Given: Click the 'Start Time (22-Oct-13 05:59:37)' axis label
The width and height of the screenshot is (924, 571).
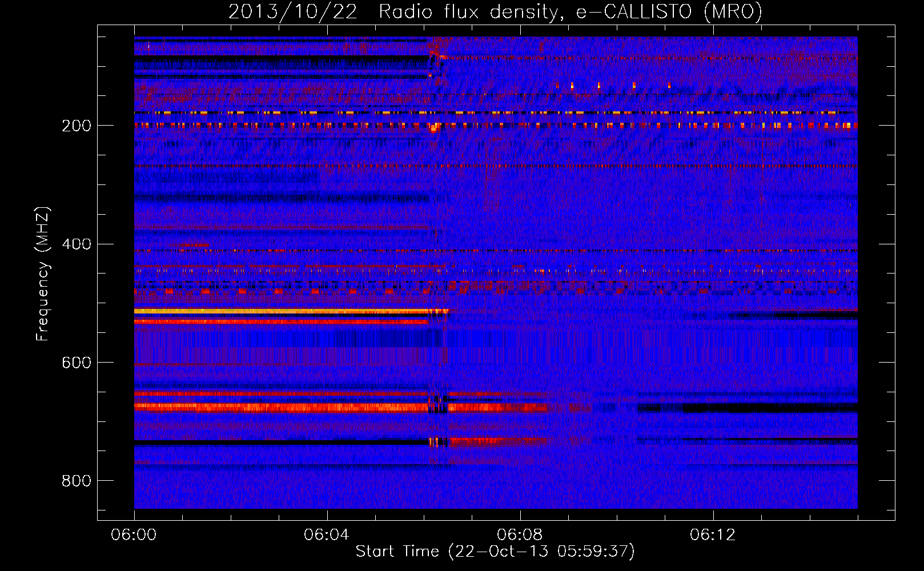Looking at the screenshot, I should point(495,552).
